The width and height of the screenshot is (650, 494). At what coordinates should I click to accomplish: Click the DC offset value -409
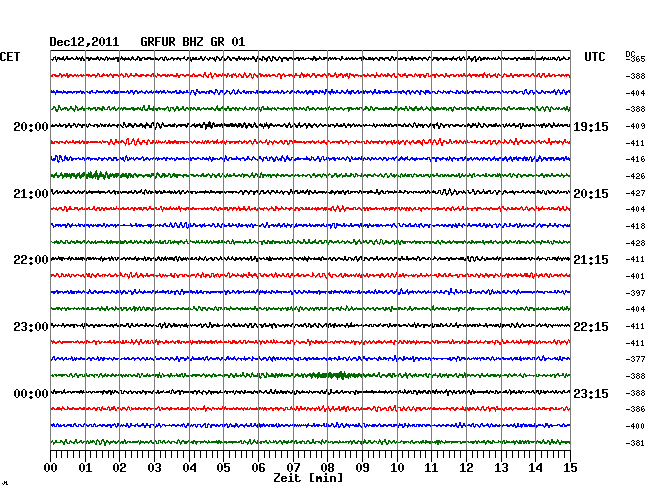pos(635,126)
